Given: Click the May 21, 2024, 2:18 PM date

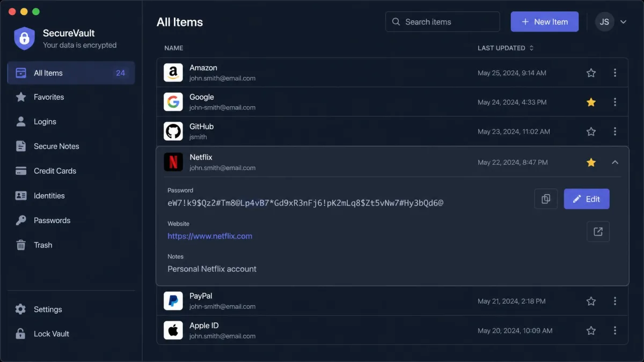Looking at the screenshot, I should point(511,301).
